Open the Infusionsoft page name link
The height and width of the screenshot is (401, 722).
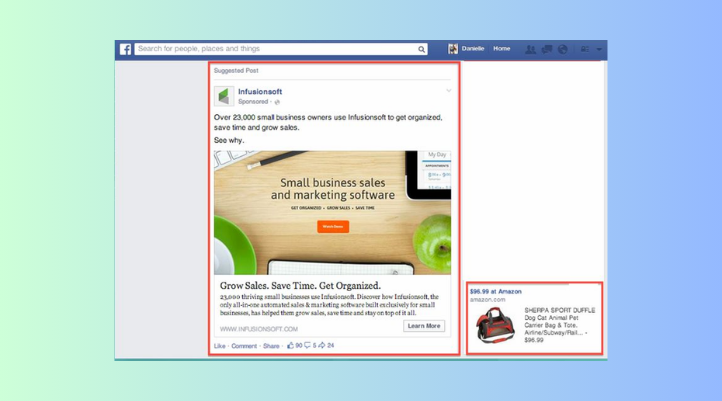[260, 92]
